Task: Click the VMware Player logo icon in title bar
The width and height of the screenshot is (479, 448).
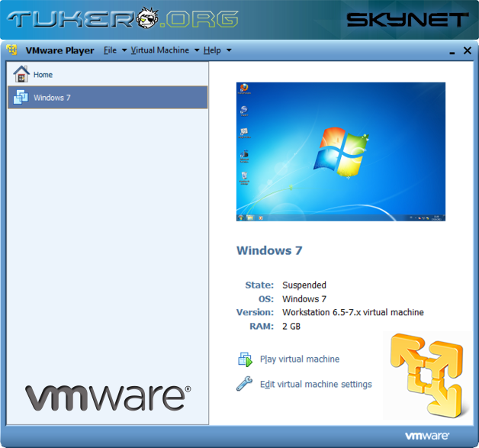Action: tap(12, 50)
